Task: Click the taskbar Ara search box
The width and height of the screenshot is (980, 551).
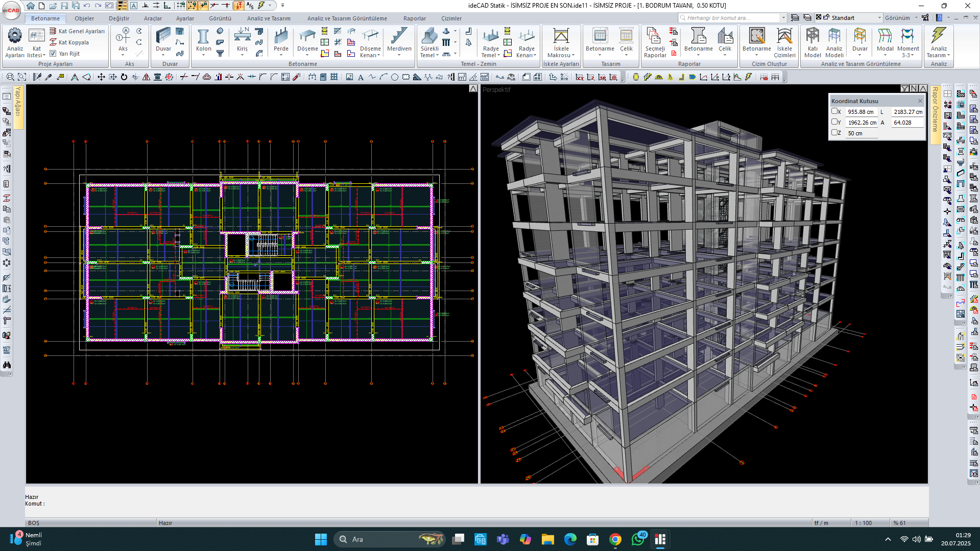Action: click(x=390, y=539)
